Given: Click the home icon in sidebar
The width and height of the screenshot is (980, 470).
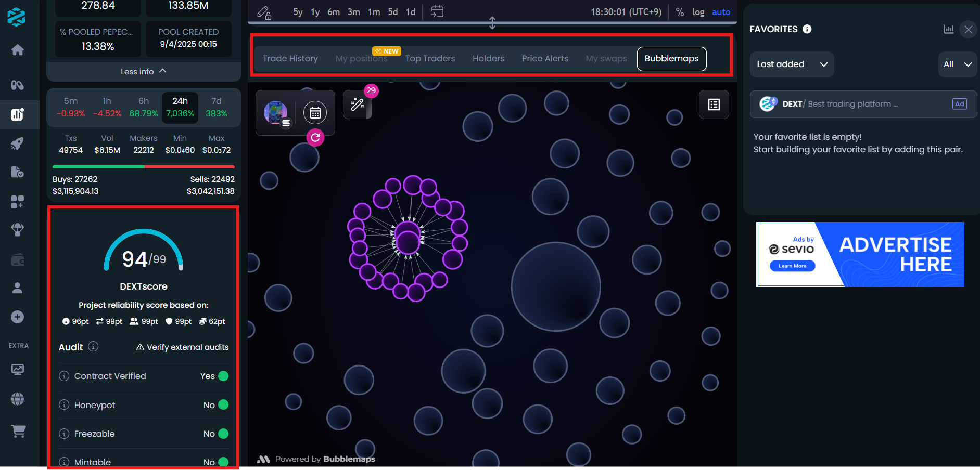Looking at the screenshot, I should [x=18, y=50].
